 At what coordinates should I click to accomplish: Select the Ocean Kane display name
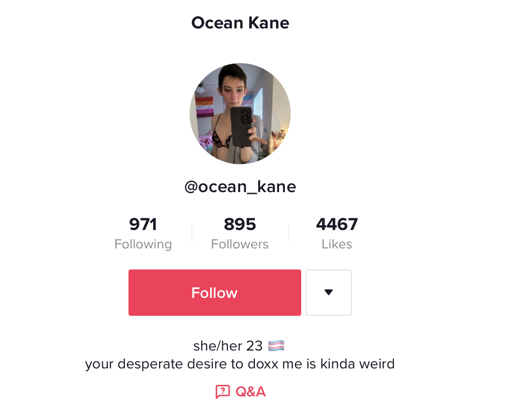tap(240, 23)
